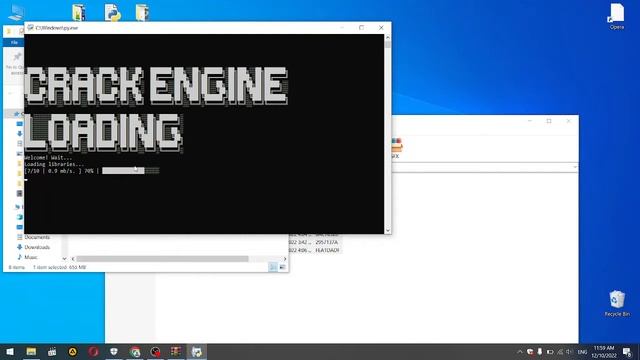
Task: Show hidden system tray icons
Action: pos(520,352)
